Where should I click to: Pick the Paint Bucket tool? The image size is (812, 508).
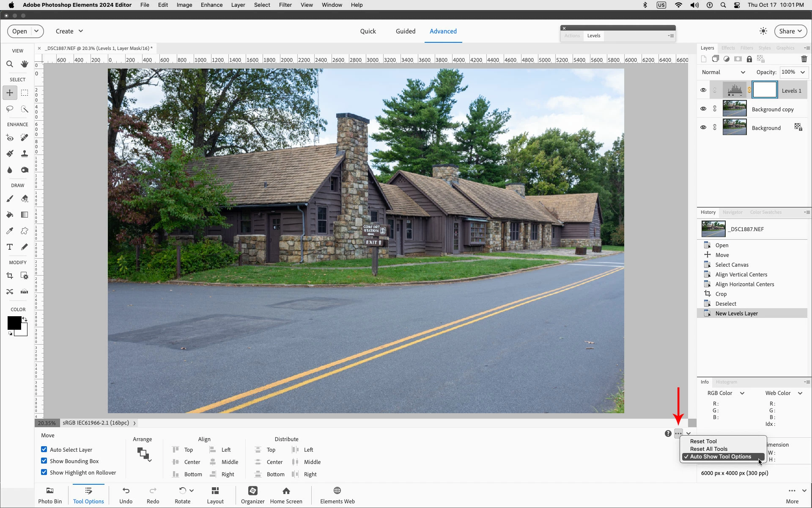9,215
